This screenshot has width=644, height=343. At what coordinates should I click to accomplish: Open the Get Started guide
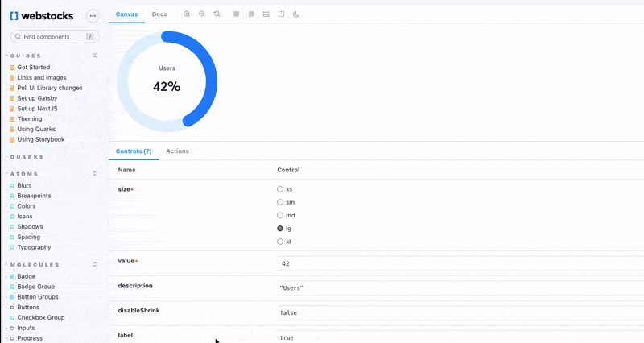pyautogui.click(x=33, y=68)
